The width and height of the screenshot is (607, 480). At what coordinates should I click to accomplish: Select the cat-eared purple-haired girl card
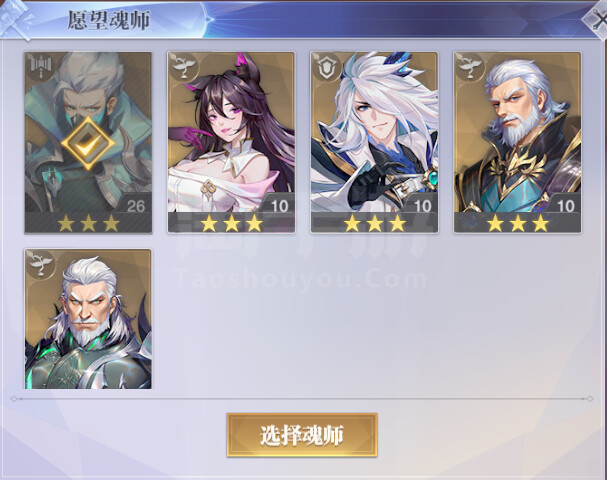[231, 142]
